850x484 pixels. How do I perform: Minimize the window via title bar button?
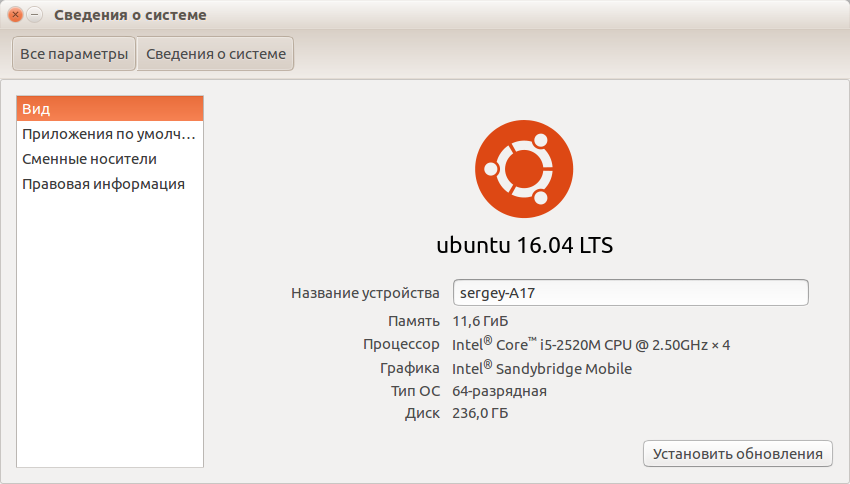click(x=34, y=15)
